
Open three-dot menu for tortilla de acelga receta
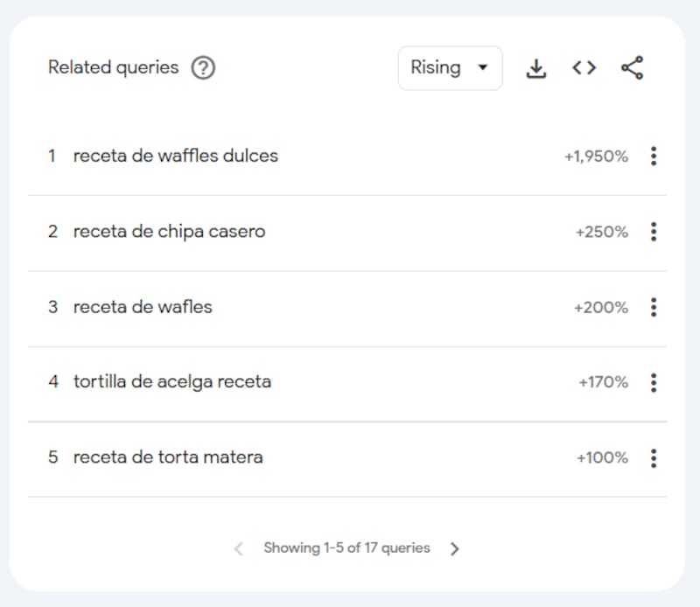[x=654, y=382]
